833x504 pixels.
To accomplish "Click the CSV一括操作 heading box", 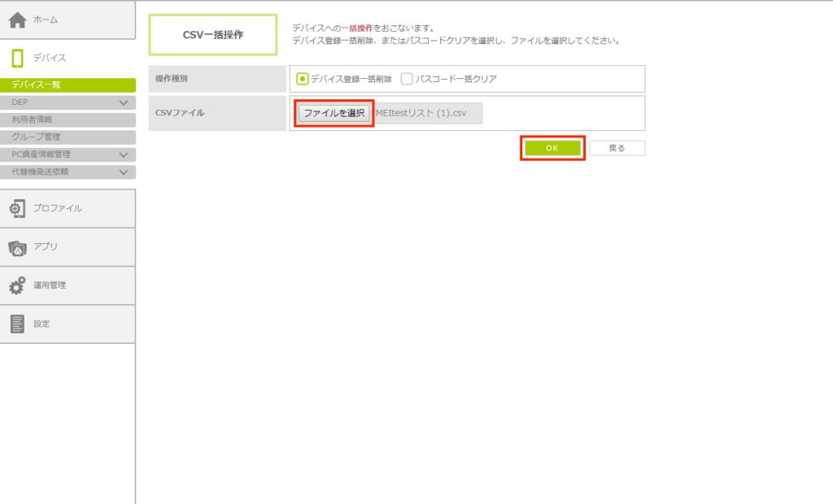I will (212, 35).
